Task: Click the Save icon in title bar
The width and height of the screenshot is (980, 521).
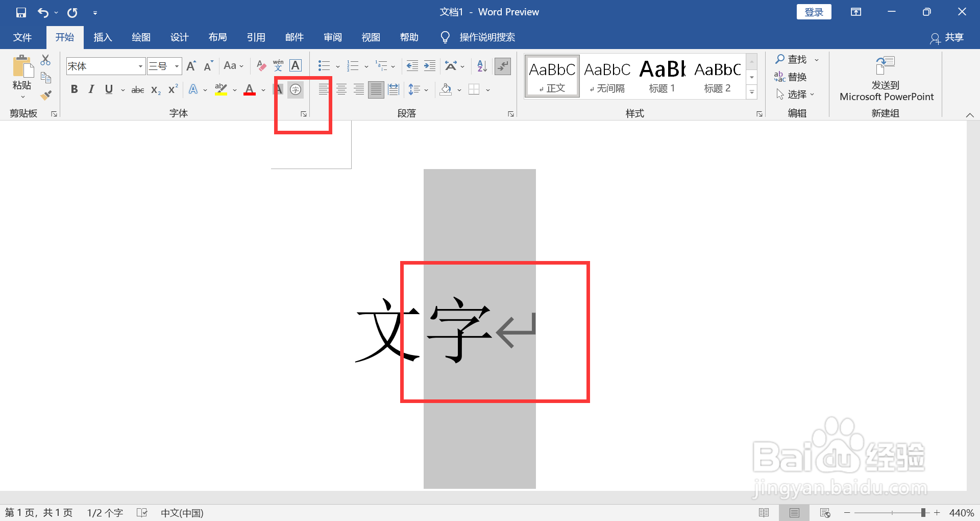Action: (21, 12)
